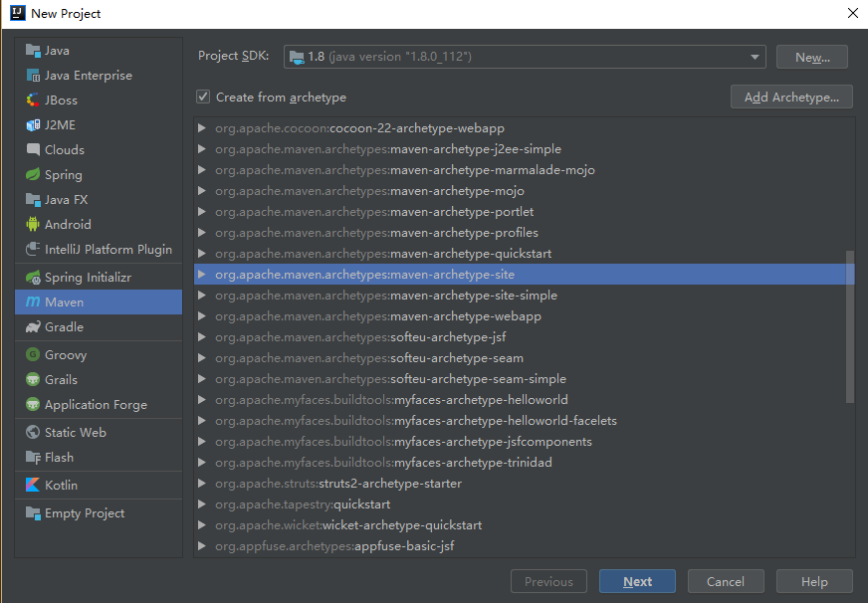The image size is (868, 603).
Task: Select maven-archetype-site-simple row
Action: coord(524,296)
